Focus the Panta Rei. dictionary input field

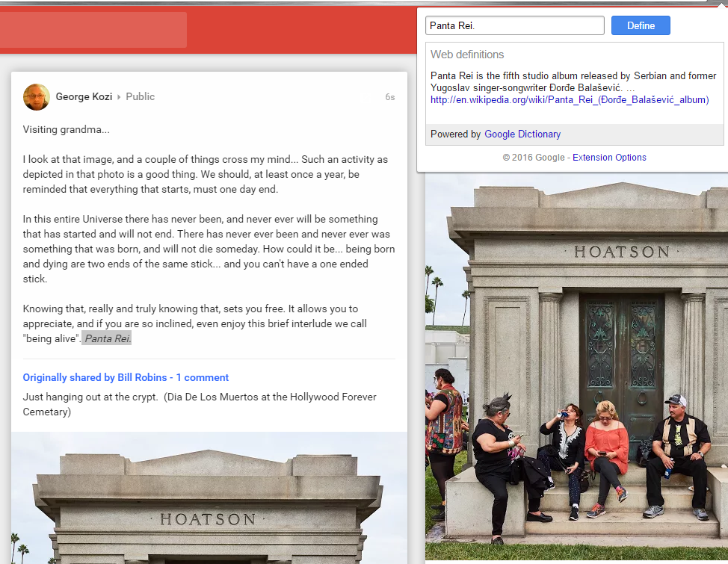(x=514, y=26)
